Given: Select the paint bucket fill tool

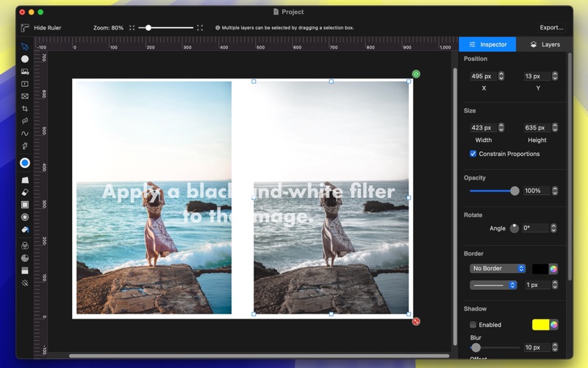Looking at the screenshot, I should [25, 230].
